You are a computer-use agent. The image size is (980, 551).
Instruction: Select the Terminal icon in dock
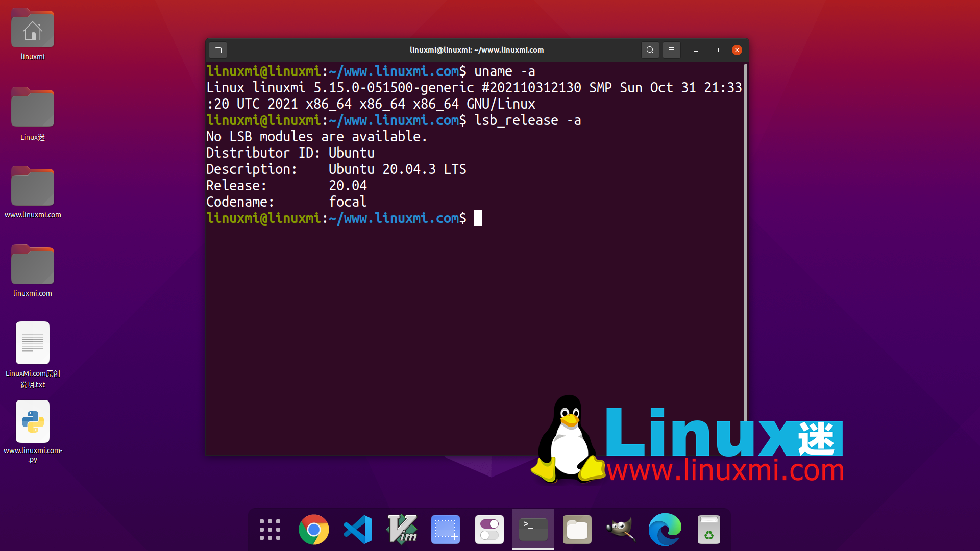(x=533, y=530)
